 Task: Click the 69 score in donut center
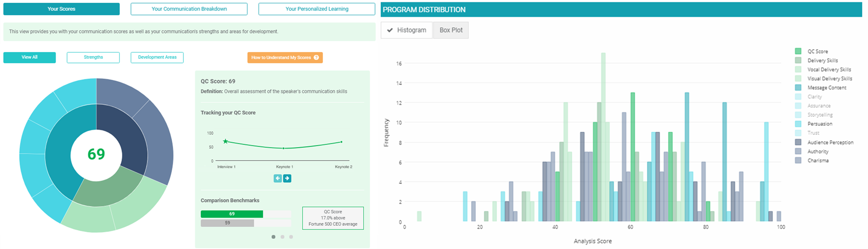tap(96, 154)
